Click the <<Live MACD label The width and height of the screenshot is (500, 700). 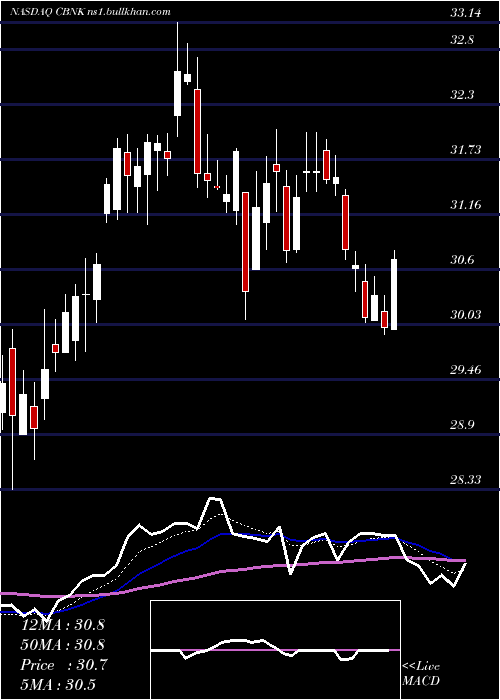pos(421,673)
